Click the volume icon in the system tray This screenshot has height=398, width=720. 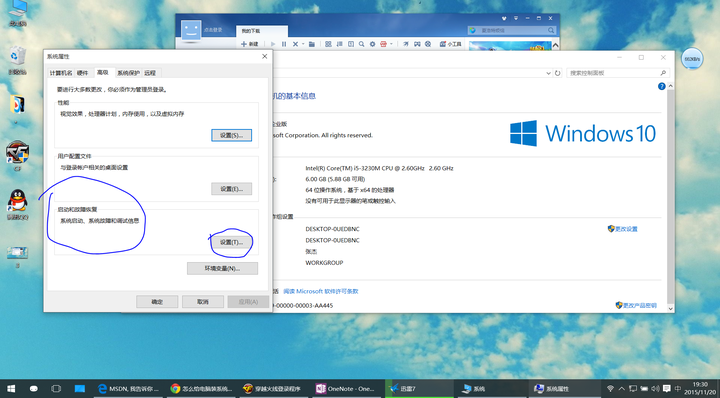point(655,389)
